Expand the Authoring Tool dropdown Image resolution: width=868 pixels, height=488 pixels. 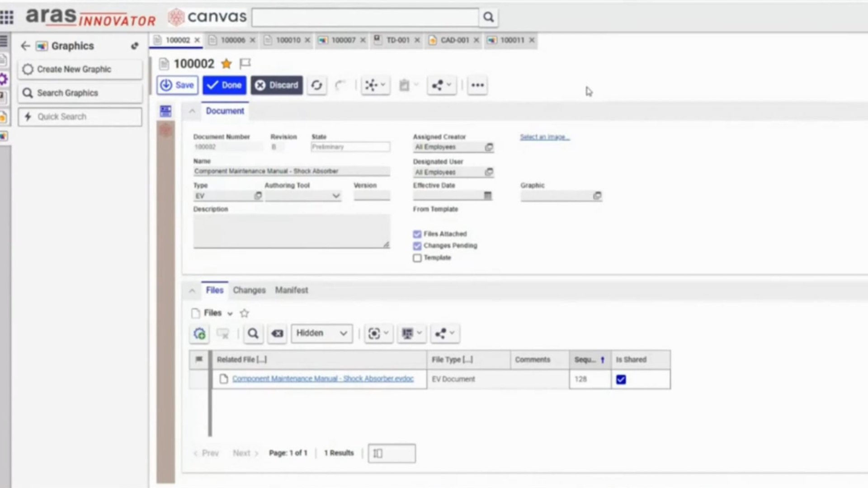click(x=336, y=196)
